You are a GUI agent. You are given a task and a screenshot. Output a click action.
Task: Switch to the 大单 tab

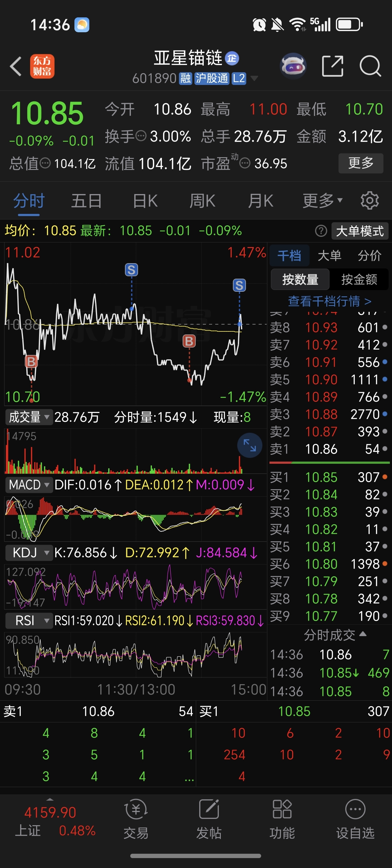(329, 256)
